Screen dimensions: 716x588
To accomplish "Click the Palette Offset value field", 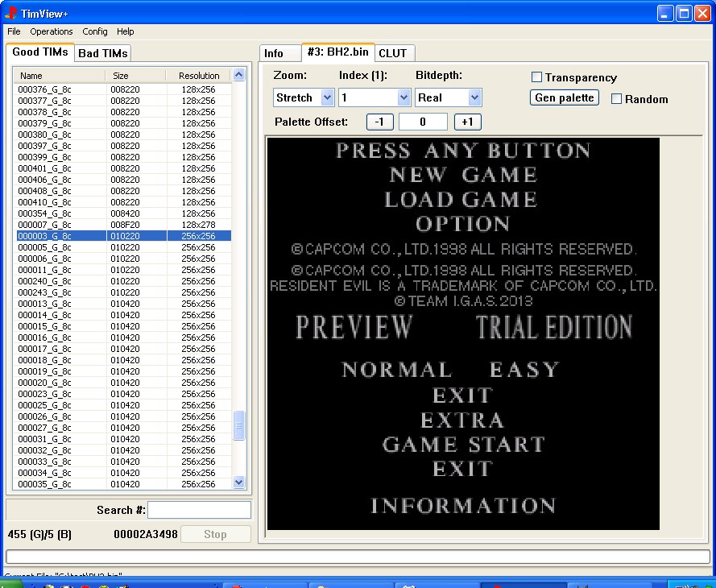I will 423,122.
